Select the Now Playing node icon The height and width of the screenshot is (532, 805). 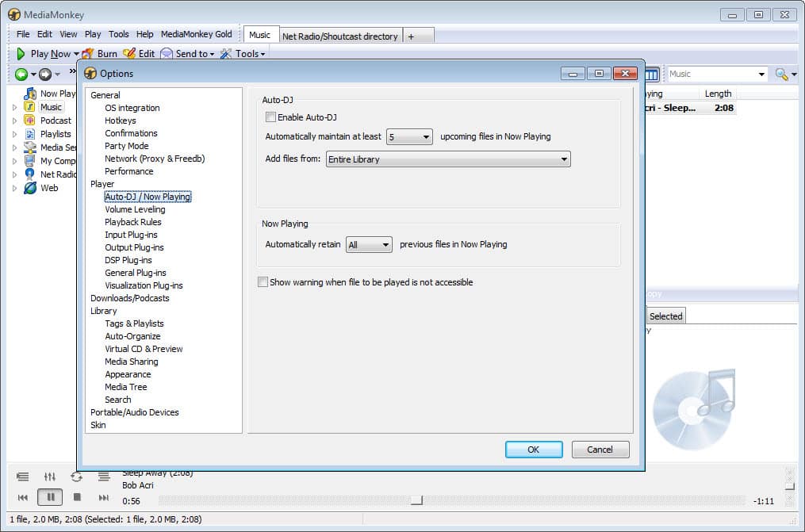[x=30, y=94]
